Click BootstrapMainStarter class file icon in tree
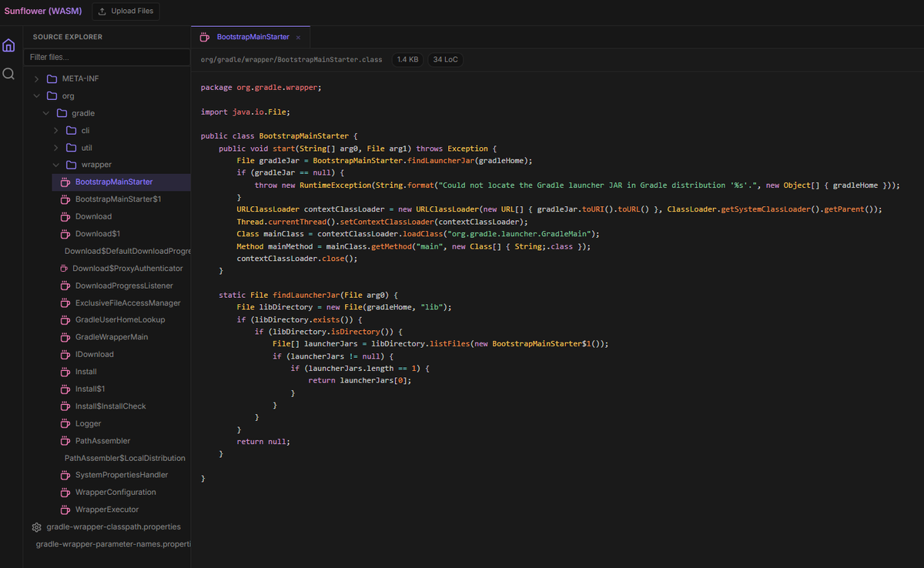Image resolution: width=924 pixels, height=568 pixels. [65, 182]
